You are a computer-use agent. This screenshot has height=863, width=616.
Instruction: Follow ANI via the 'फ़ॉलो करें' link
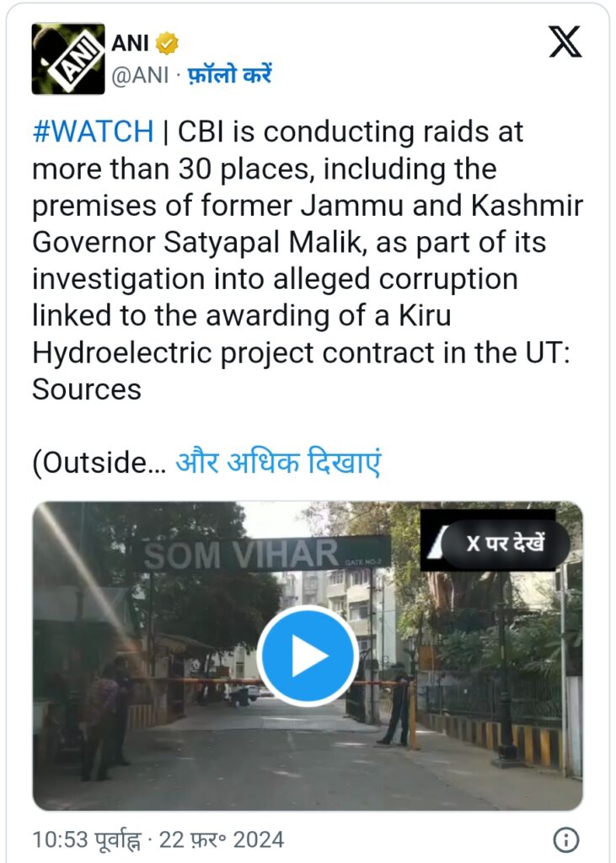click(x=229, y=75)
